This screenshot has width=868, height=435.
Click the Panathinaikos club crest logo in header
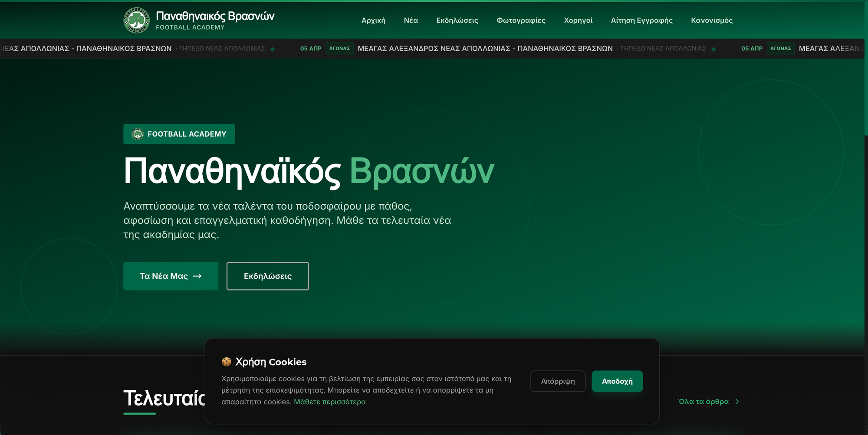[x=136, y=20]
